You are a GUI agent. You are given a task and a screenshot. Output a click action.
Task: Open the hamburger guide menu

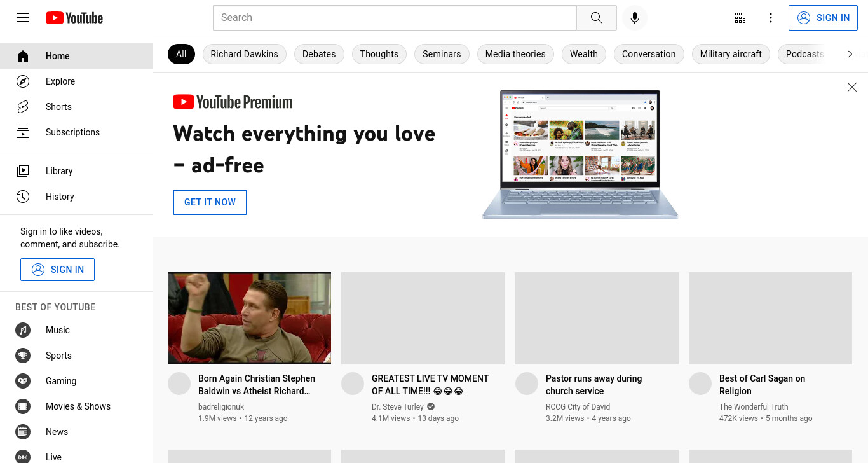point(23,18)
